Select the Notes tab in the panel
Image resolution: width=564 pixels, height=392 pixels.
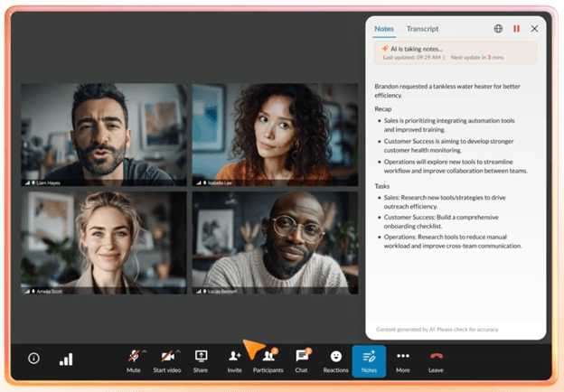click(x=383, y=29)
